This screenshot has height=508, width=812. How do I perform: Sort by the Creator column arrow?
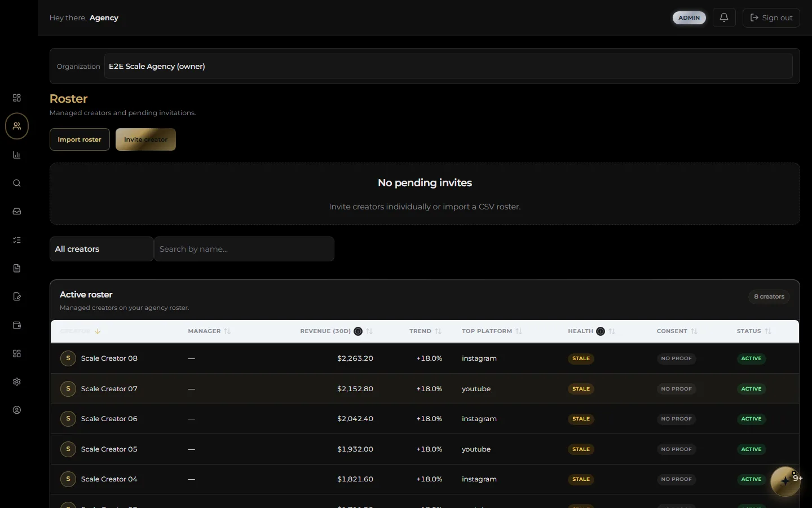98,331
